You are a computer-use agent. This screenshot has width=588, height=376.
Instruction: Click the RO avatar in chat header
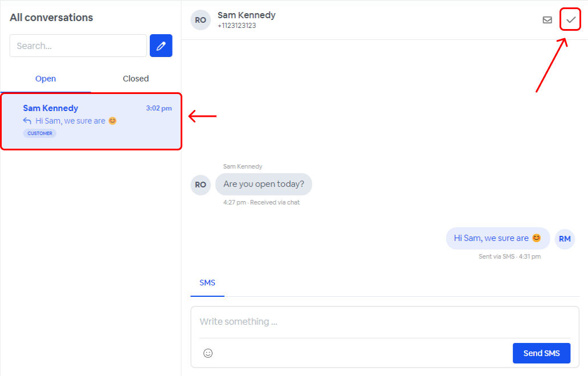pos(201,20)
